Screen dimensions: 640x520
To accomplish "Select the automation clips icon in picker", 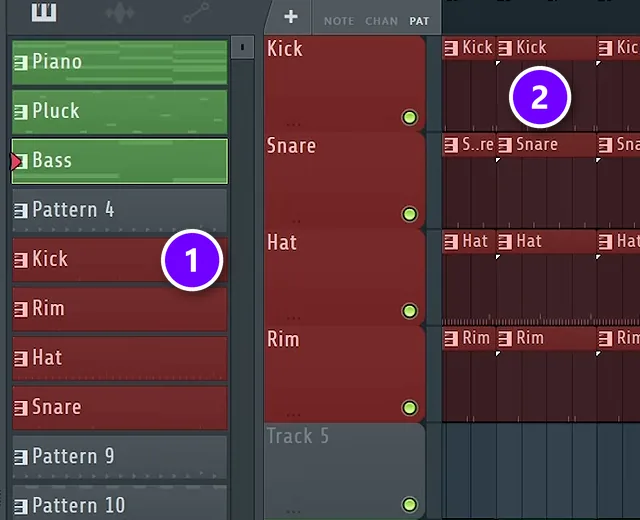I will 196,13.
